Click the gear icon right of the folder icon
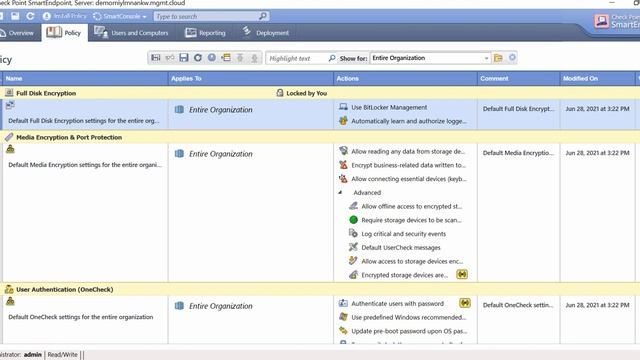640x360 pixels. [512, 58]
